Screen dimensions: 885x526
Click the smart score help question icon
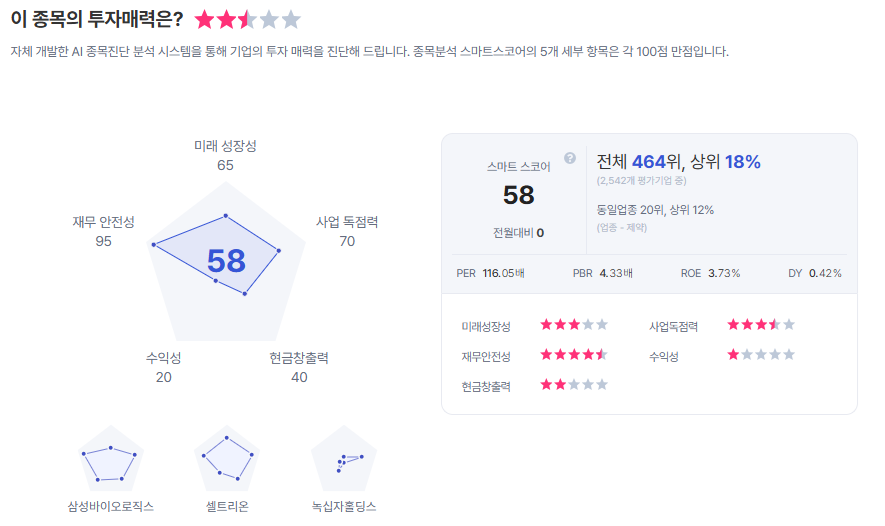click(x=570, y=158)
